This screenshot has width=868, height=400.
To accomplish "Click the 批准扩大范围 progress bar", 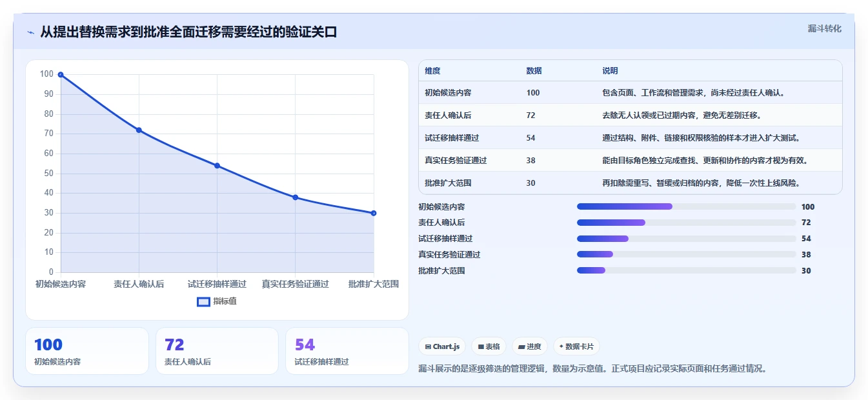I will (686, 271).
